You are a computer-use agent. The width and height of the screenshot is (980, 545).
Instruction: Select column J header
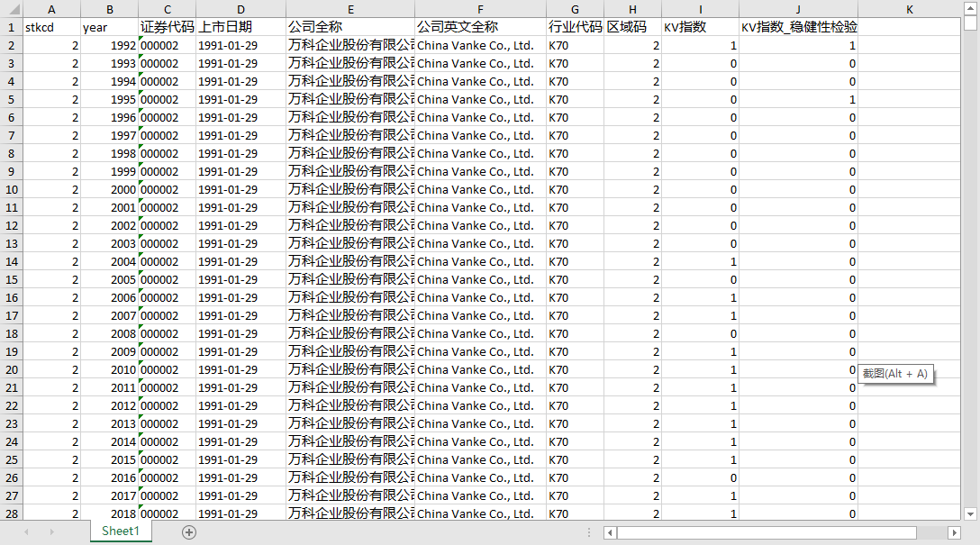point(798,9)
